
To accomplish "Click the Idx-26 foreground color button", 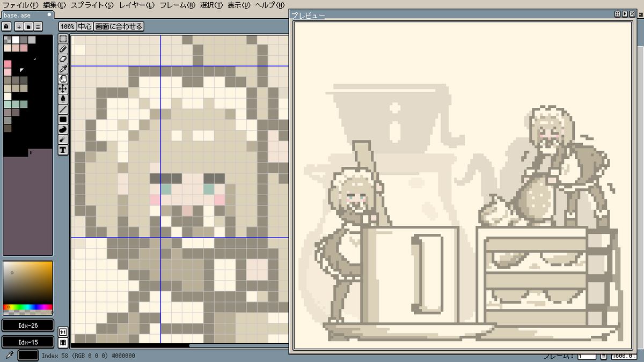I will (x=28, y=325).
